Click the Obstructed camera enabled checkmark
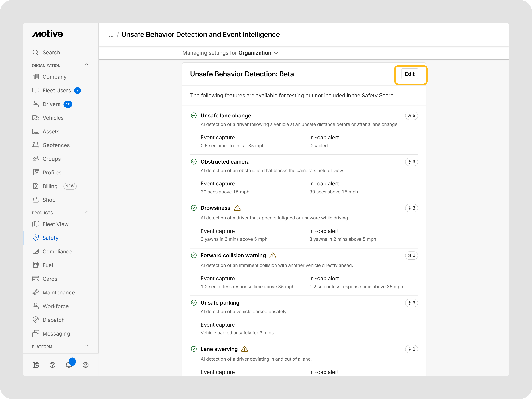The width and height of the screenshot is (532, 399). pos(194,162)
